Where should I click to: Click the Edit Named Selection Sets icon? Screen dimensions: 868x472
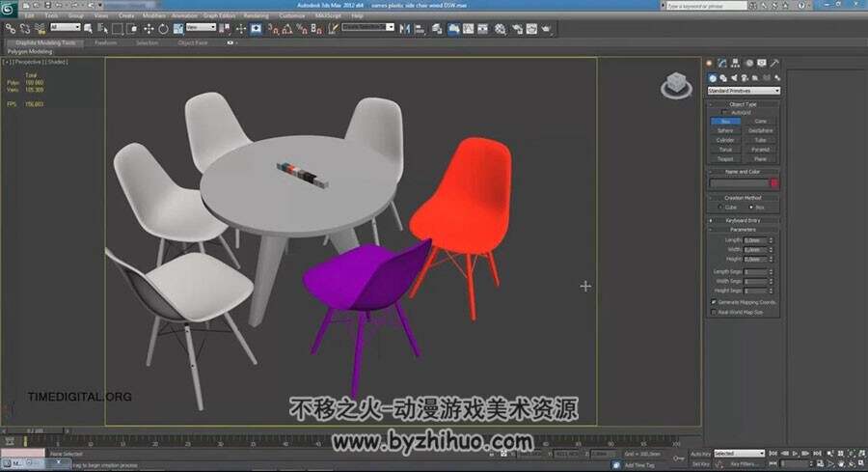(x=333, y=28)
